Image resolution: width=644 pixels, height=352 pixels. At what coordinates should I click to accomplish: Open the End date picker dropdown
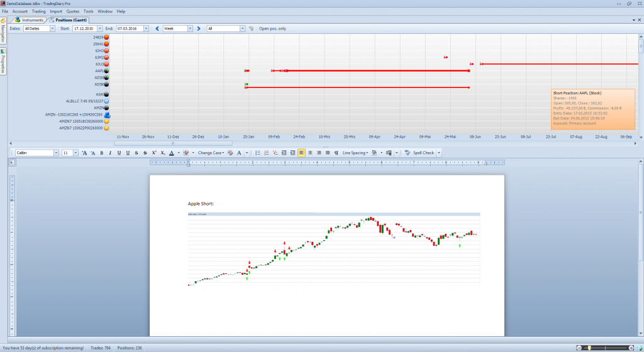[x=146, y=29]
